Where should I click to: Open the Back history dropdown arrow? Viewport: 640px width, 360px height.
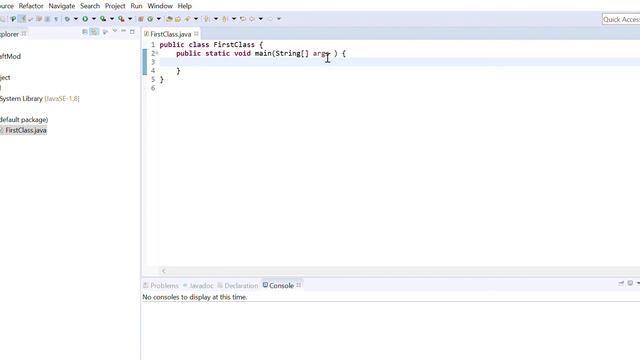[x=261, y=19]
